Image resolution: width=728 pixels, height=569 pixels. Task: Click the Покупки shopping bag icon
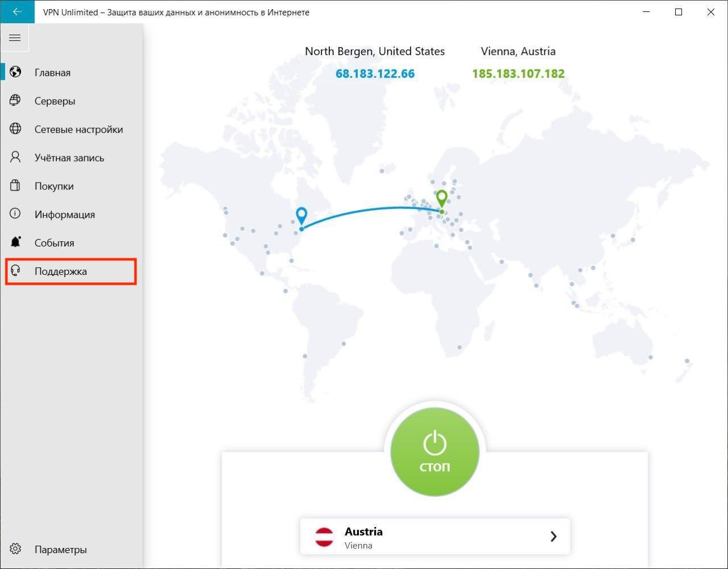click(x=15, y=186)
